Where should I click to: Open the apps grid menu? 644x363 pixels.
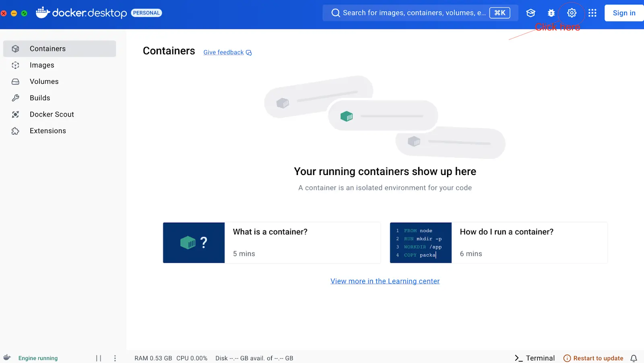pos(592,12)
